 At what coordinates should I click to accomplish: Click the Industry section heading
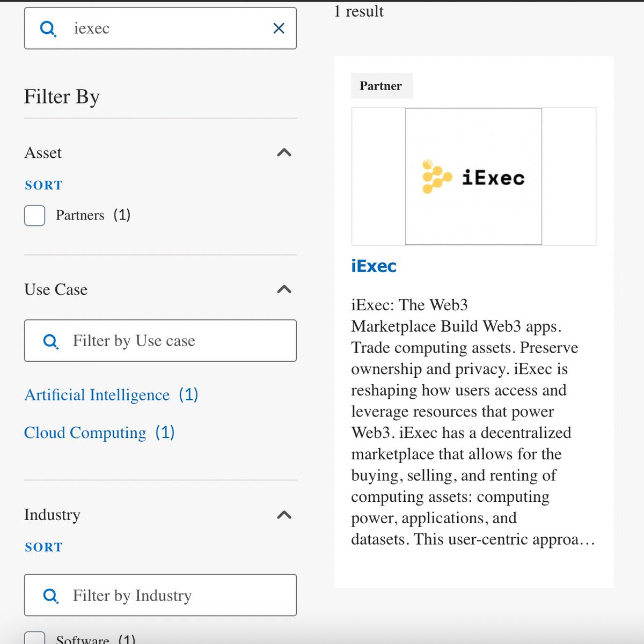click(52, 515)
